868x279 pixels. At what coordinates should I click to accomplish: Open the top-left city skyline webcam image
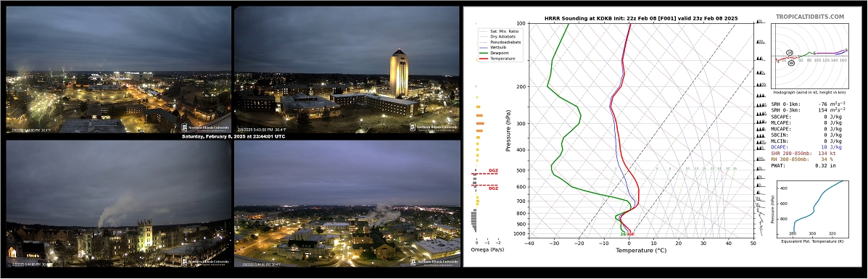click(118, 69)
